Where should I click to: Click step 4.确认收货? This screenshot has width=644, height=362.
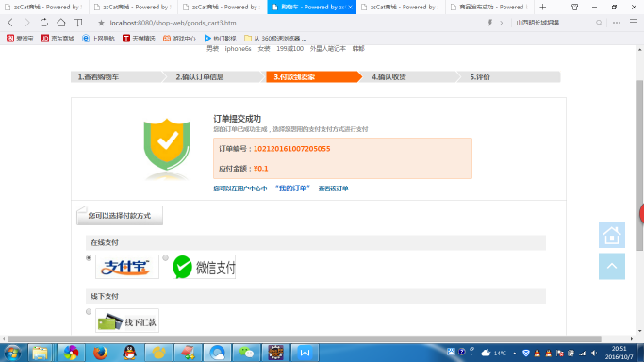click(x=388, y=76)
